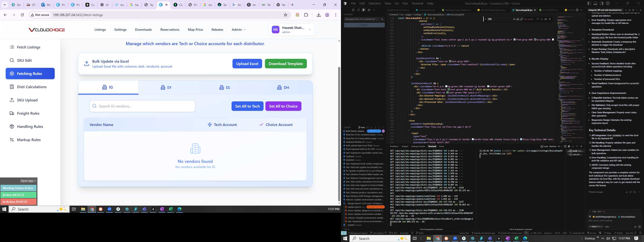The height and width of the screenshot is (242, 644).
Task: Expand the Admin menu dropdown
Action: click(238, 30)
